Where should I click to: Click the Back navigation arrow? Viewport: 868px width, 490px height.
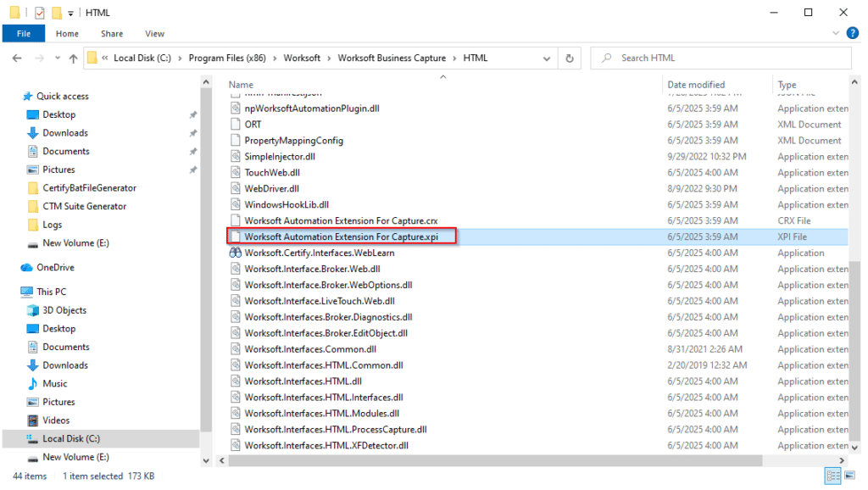[x=17, y=58]
